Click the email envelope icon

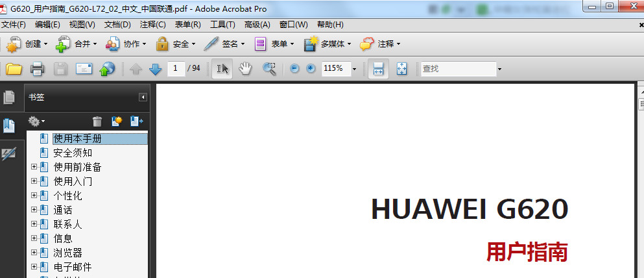(x=84, y=69)
